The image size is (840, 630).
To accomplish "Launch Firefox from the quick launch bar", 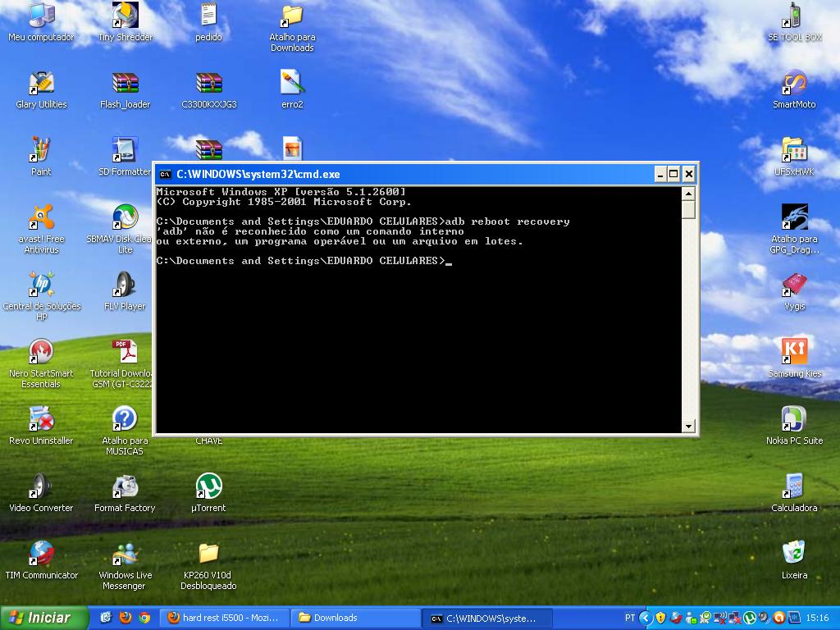I will coord(126,618).
